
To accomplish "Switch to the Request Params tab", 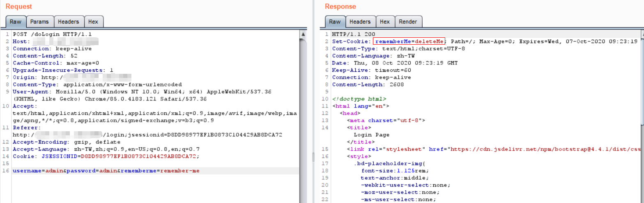I will pyautogui.click(x=39, y=22).
